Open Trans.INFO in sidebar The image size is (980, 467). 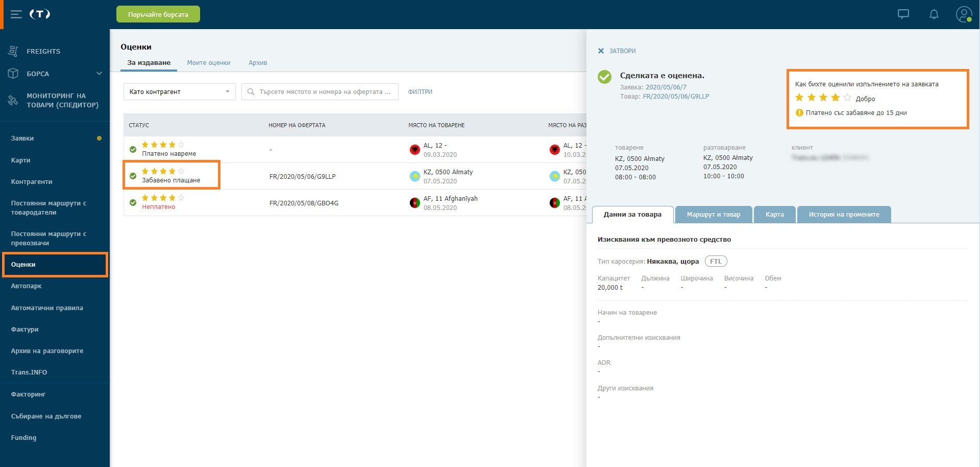(29, 372)
